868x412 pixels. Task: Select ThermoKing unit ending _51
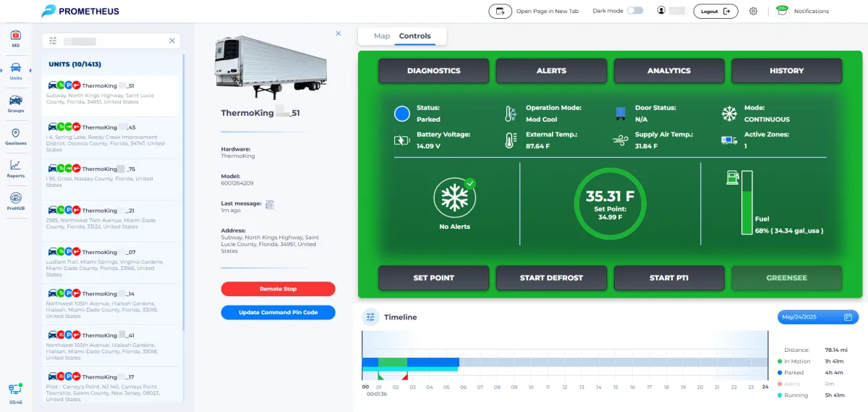[110, 96]
